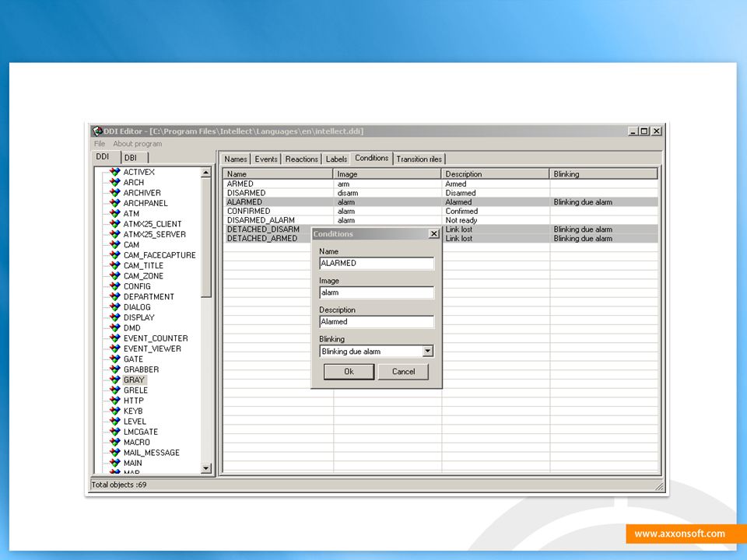Sort by the Image column header
The image size is (747, 560).
click(388, 173)
